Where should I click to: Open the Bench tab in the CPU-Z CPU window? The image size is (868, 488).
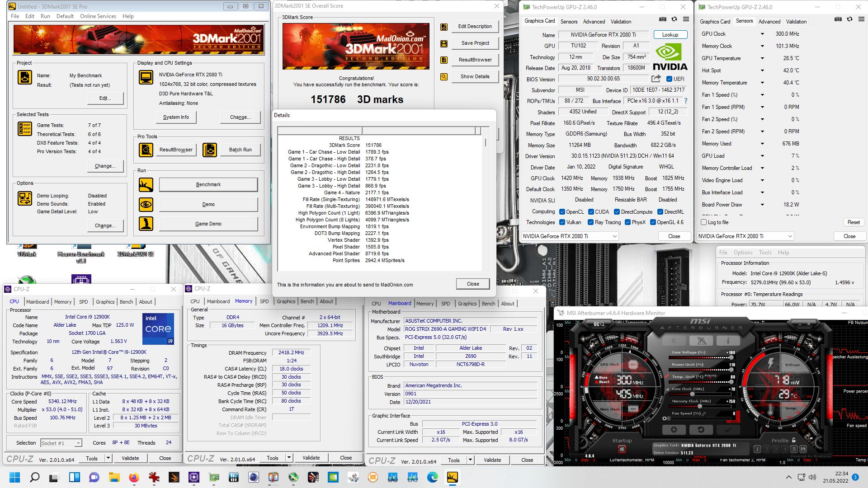coord(127,302)
